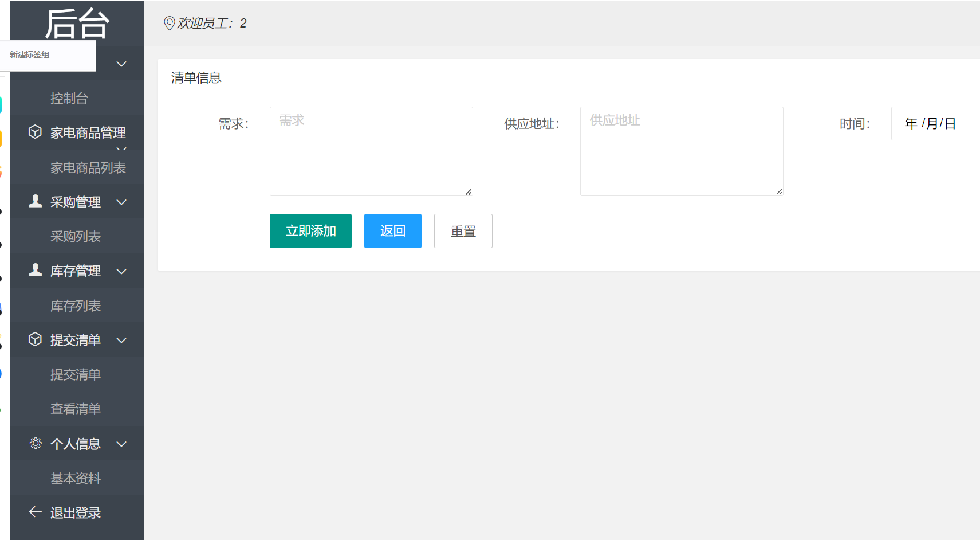Click the 库存管理 person icon
This screenshot has height=540, width=980.
[35, 271]
